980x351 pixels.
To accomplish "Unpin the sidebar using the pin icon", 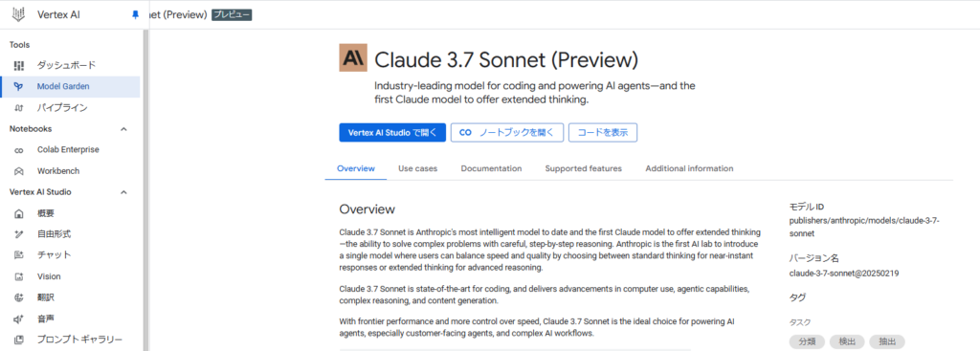I will click(135, 14).
